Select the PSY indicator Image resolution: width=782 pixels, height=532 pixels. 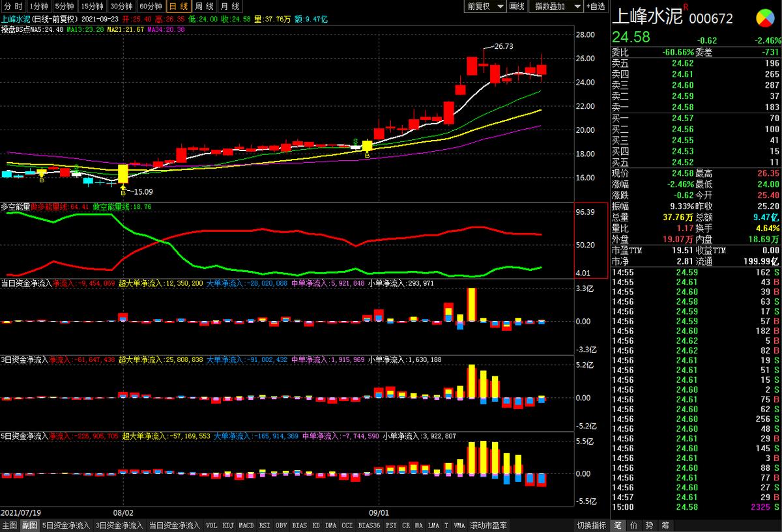(391, 525)
